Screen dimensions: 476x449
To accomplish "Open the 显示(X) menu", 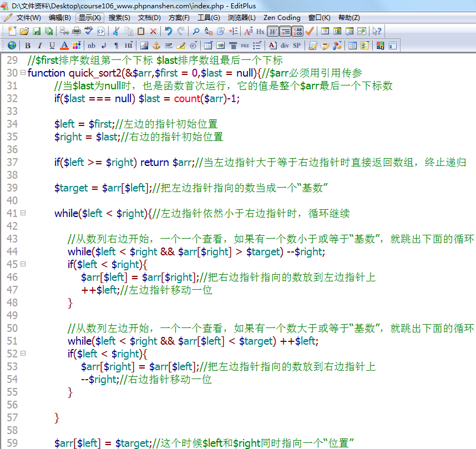I will [x=89, y=18].
